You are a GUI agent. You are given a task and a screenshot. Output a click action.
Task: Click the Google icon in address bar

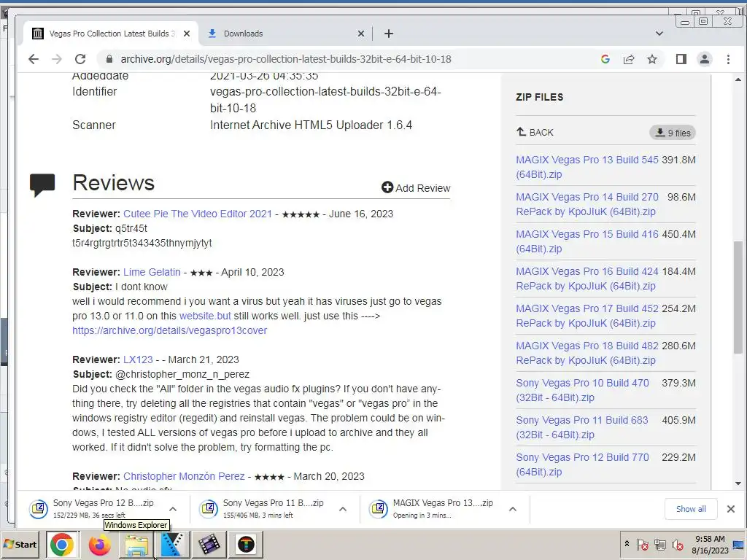coord(605,59)
